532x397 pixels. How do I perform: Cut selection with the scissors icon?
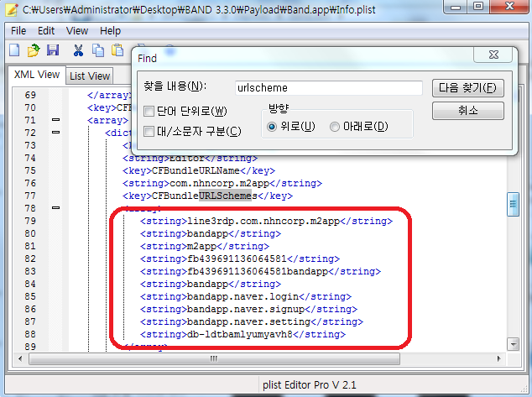78,50
